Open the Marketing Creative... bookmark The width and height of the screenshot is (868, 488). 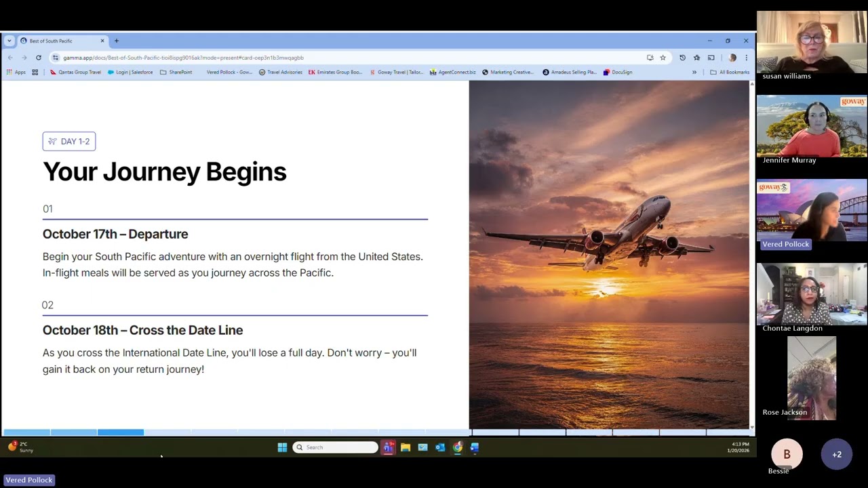click(508, 72)
